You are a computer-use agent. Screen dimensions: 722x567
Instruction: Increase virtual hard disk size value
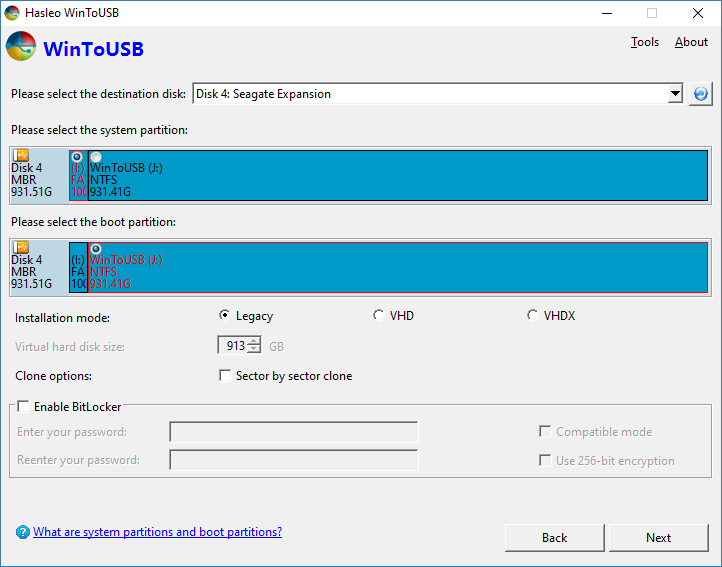coord(254,341)
